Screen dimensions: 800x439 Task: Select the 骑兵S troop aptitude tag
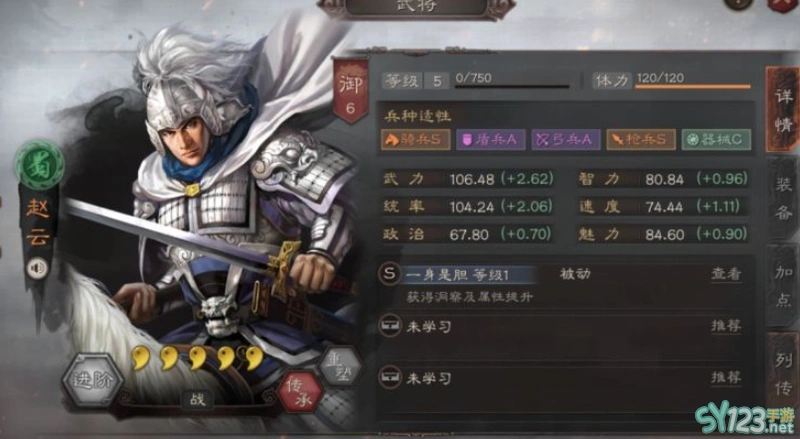pyautogui.click(x=416, y=140)
